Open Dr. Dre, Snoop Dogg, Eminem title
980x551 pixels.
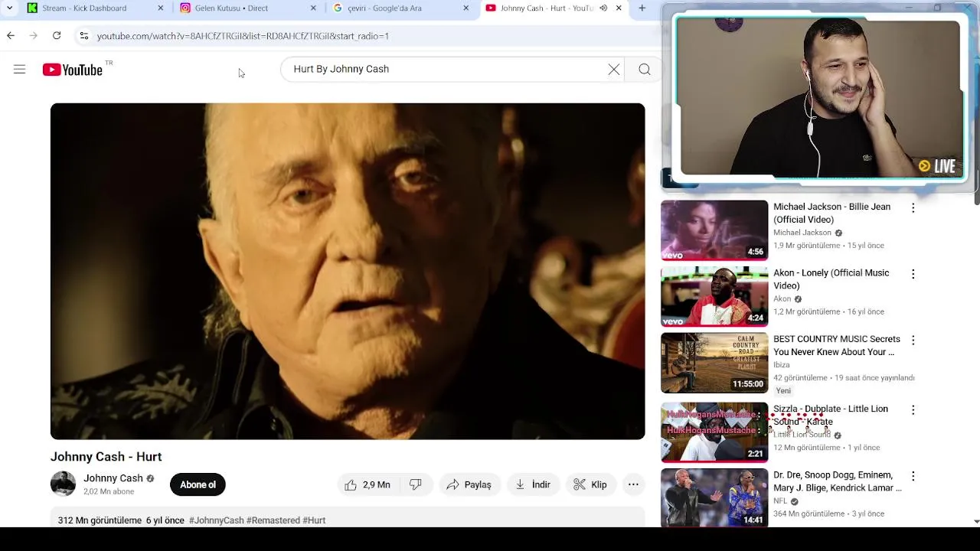838,481
